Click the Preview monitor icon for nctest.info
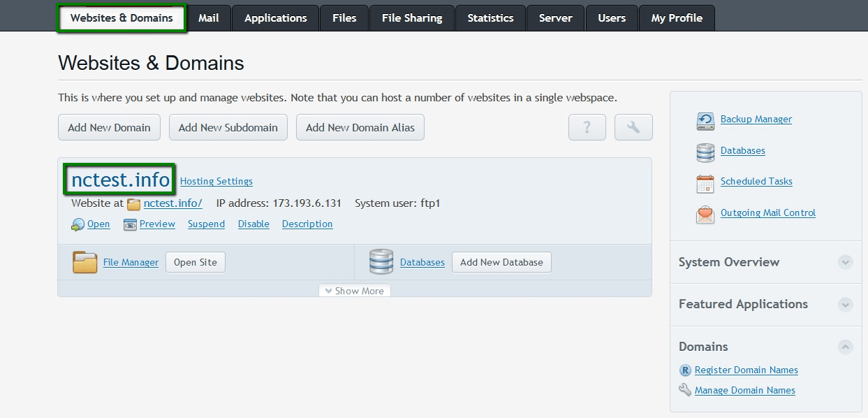The image size is (868, 418). (x=129, y=224)
